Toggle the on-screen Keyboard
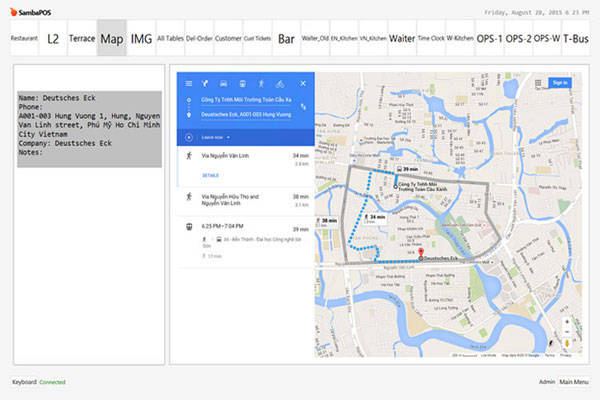The width and height of the screenshot is (600, 400). point(24,382)
